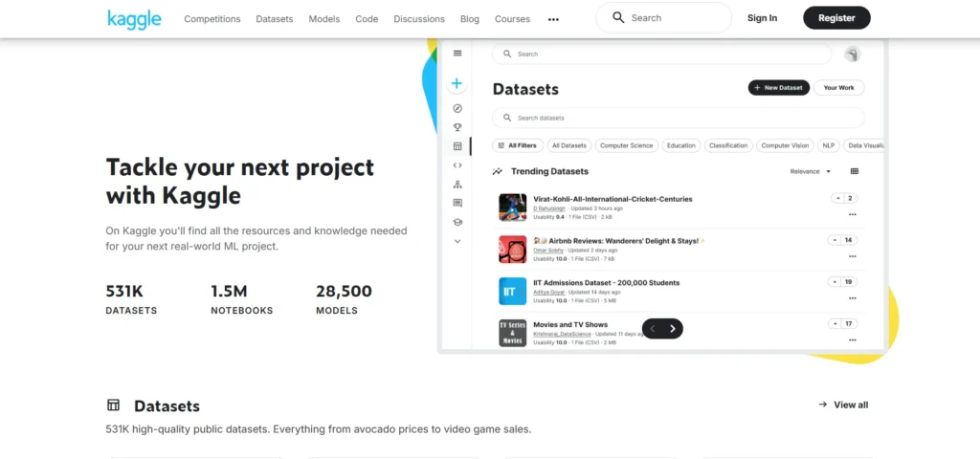Toggle the Education filter chip
980x459 pixels.
(681, 145)
